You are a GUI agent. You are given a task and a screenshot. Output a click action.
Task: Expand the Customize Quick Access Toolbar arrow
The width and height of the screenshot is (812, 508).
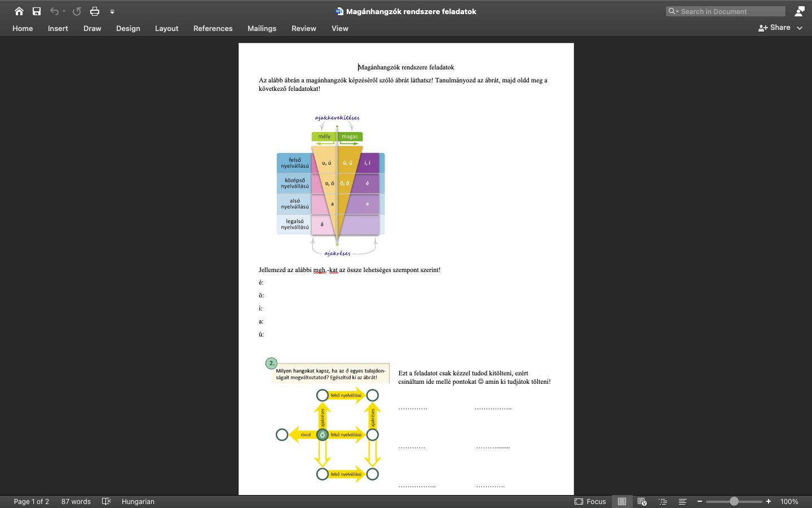(112, 12)
